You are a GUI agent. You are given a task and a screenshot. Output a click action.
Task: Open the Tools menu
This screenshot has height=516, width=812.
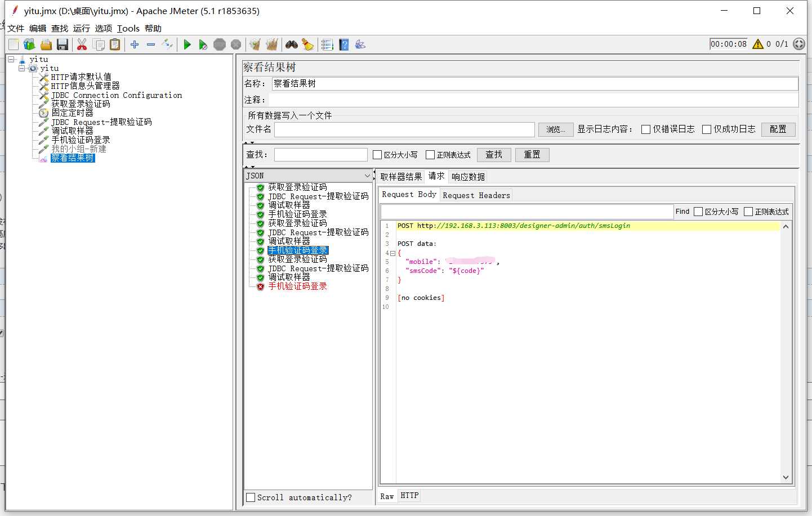click(128, 28)
